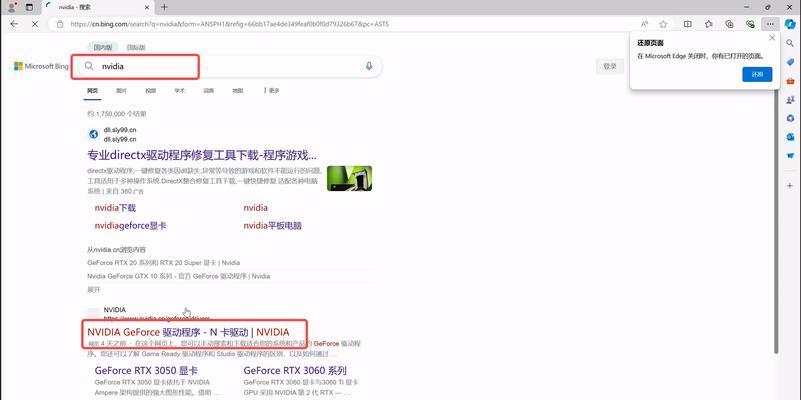Open 'GeForce RTX 20 系列和 RTX 20 Super 显卡' link
The height and width of the screenshot is (400, 801).
point(163,263)
